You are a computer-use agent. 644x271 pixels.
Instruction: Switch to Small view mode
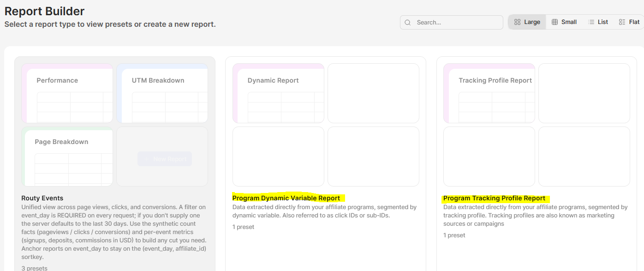coord(564,22)
